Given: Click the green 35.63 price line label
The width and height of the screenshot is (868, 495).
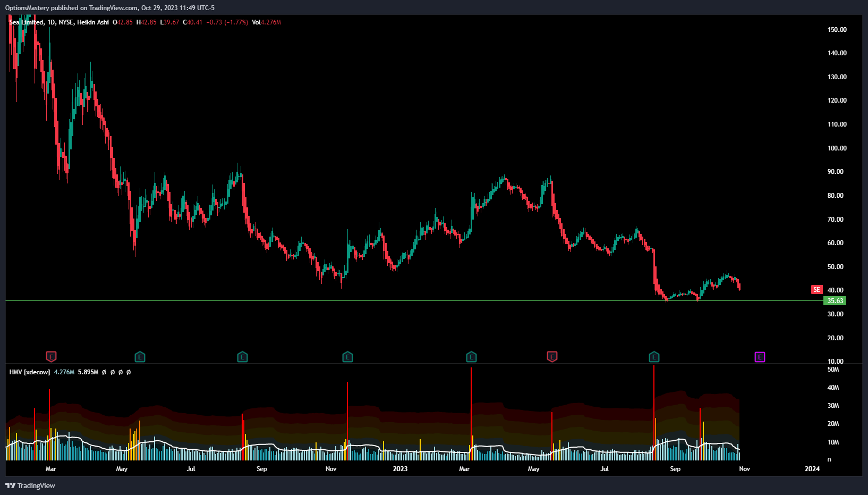Looking at the screenshot, I should (x=835, y=301).
